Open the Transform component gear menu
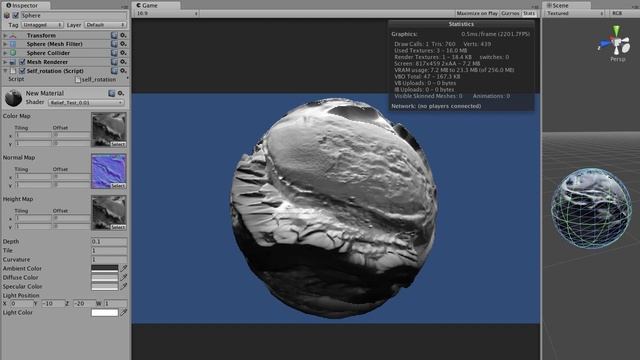 click(x=123, y=36)
